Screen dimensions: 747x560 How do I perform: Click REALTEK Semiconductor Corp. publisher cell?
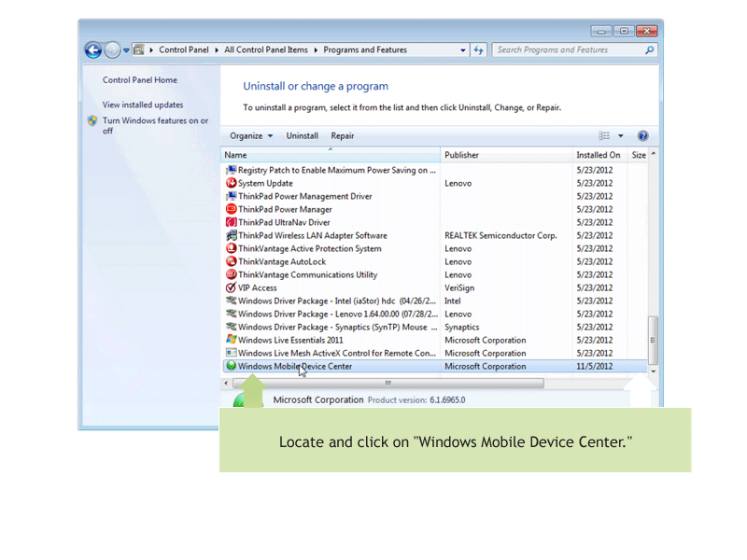500,236
